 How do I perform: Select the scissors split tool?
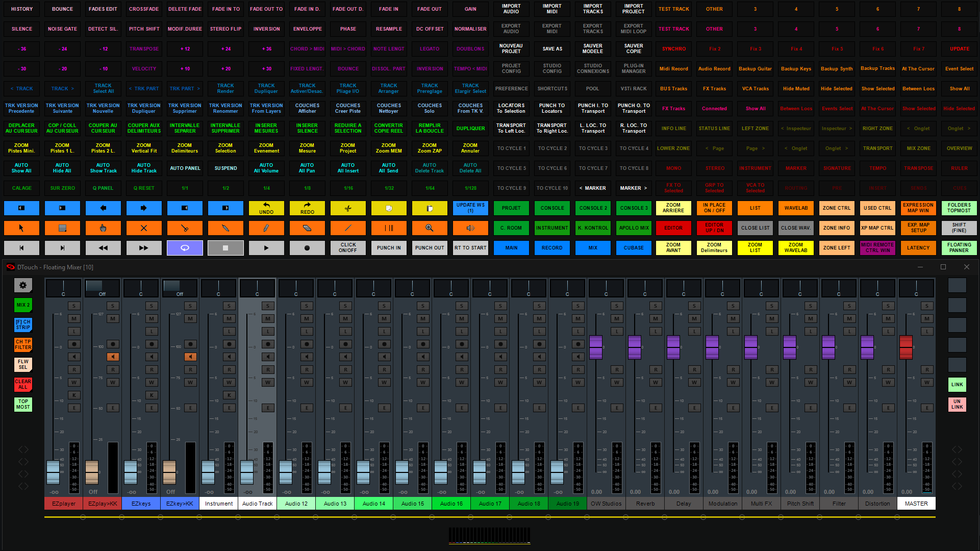(x=185, y=228)
